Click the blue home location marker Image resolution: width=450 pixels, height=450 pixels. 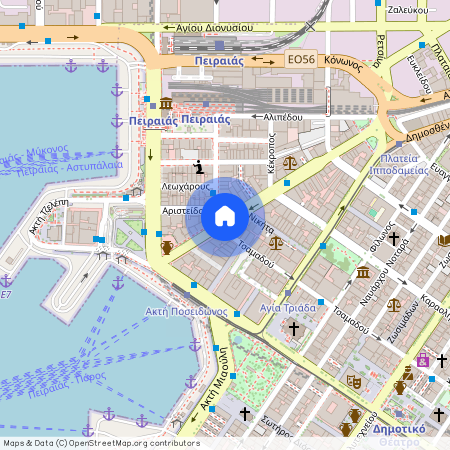tap(225, 217)
